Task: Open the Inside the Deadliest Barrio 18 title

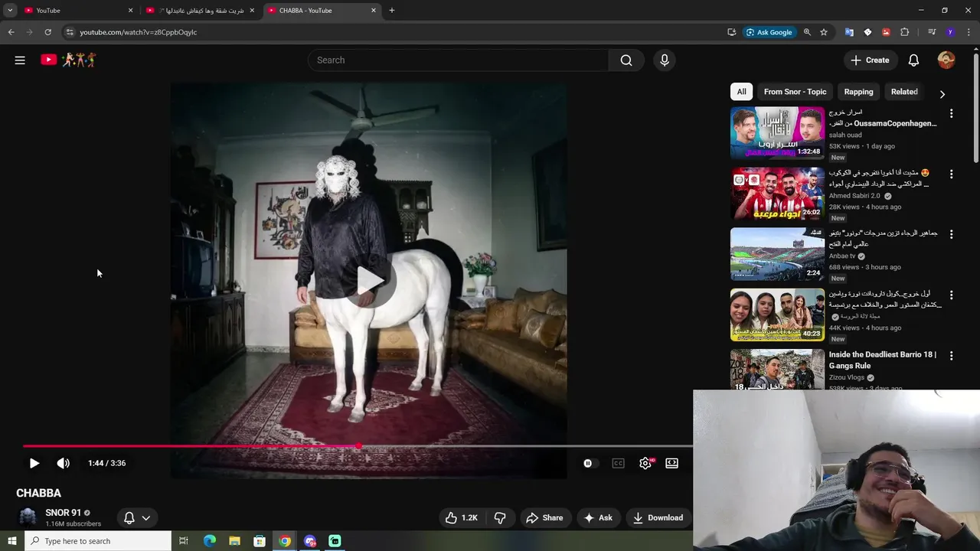Action: [882, 360]
